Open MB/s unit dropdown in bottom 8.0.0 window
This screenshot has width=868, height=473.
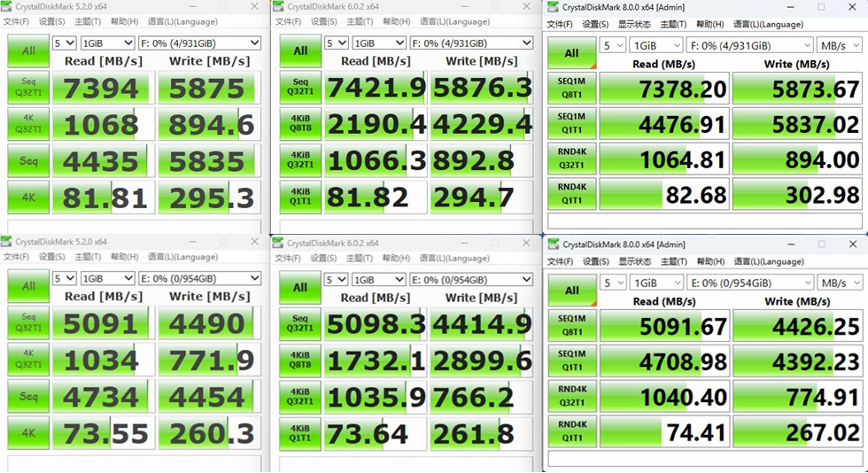point(840,283)
